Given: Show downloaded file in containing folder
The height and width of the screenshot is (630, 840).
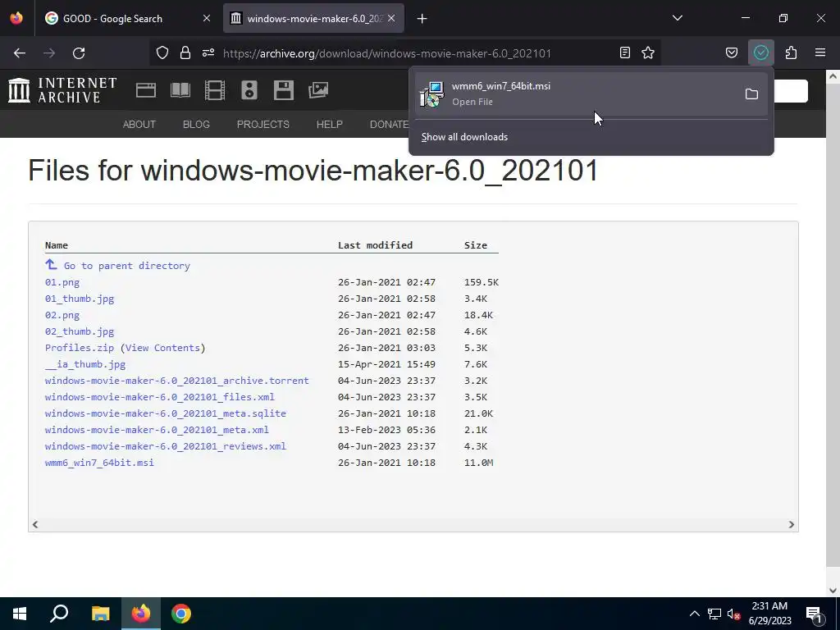Looking at the screenshot, I should [x=751, y=94].
